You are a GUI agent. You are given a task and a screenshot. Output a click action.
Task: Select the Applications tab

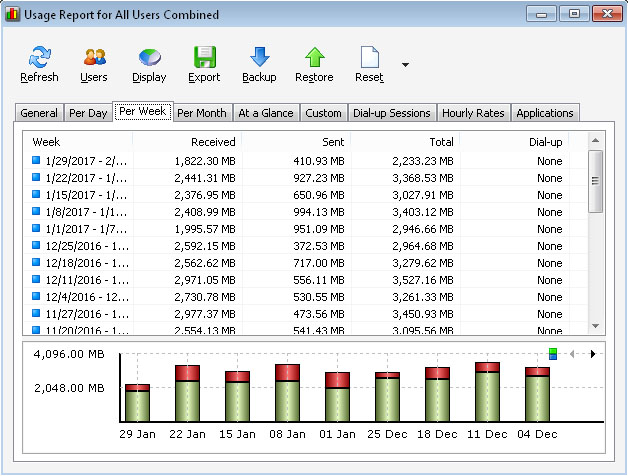point(545,113)
